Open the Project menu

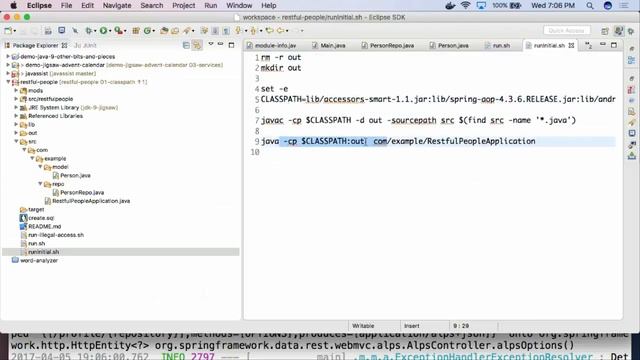click(x=183, y=5)
